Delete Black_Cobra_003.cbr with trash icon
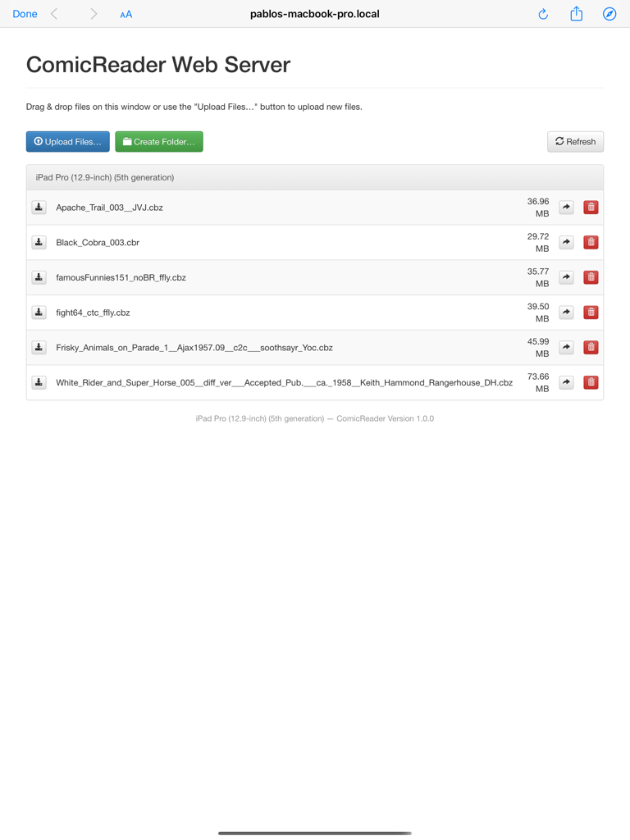This screenshot has width=630, height=840. pyautogui.click(x=591, y=242)
